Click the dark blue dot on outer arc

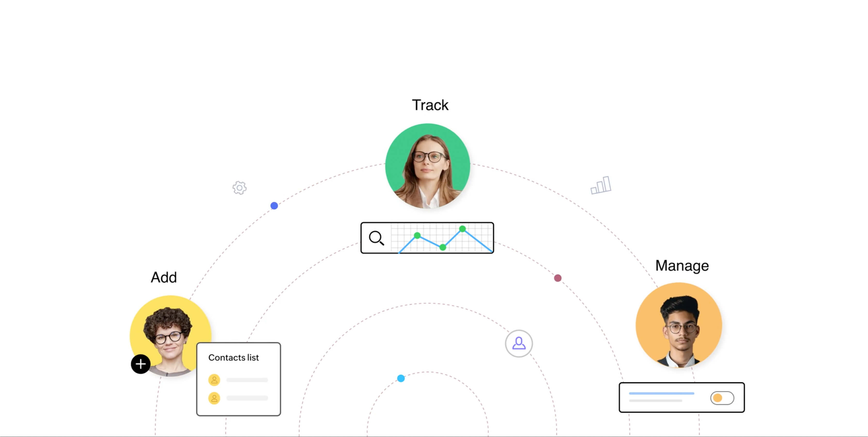point(274,206)
